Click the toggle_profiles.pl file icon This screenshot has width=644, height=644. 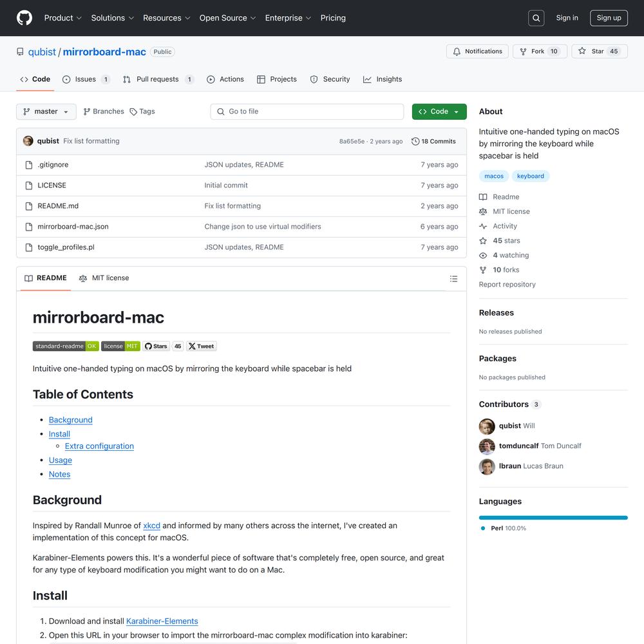[29, 247]
